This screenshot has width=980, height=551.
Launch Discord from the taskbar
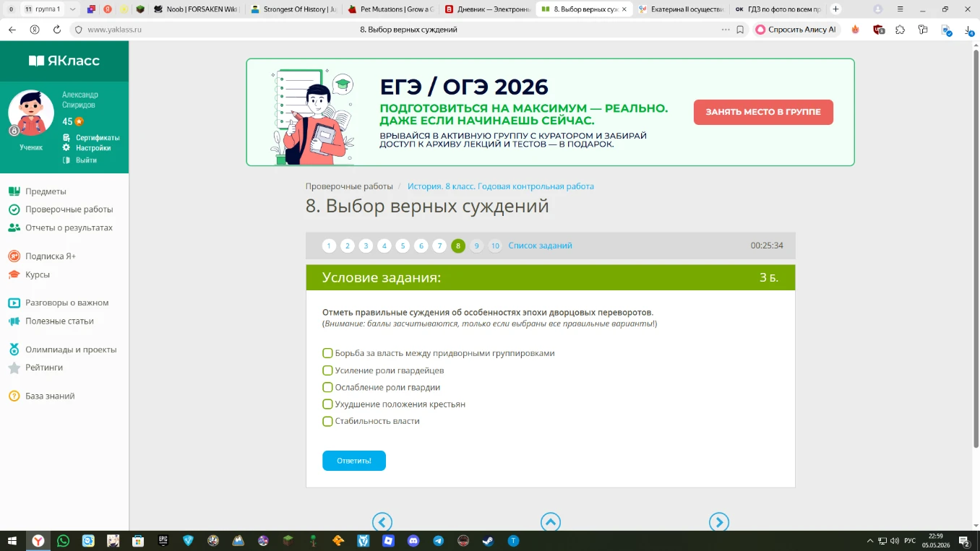coord(413,540)
